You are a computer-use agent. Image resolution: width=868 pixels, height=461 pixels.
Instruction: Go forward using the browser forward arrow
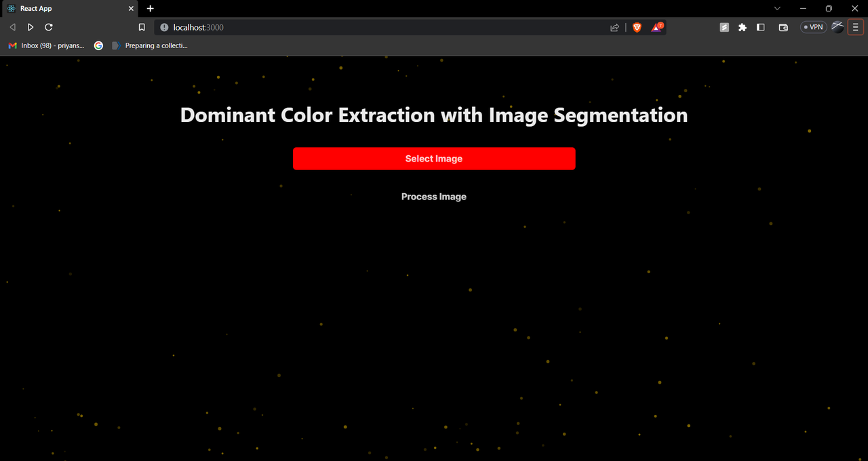[31, 27]
